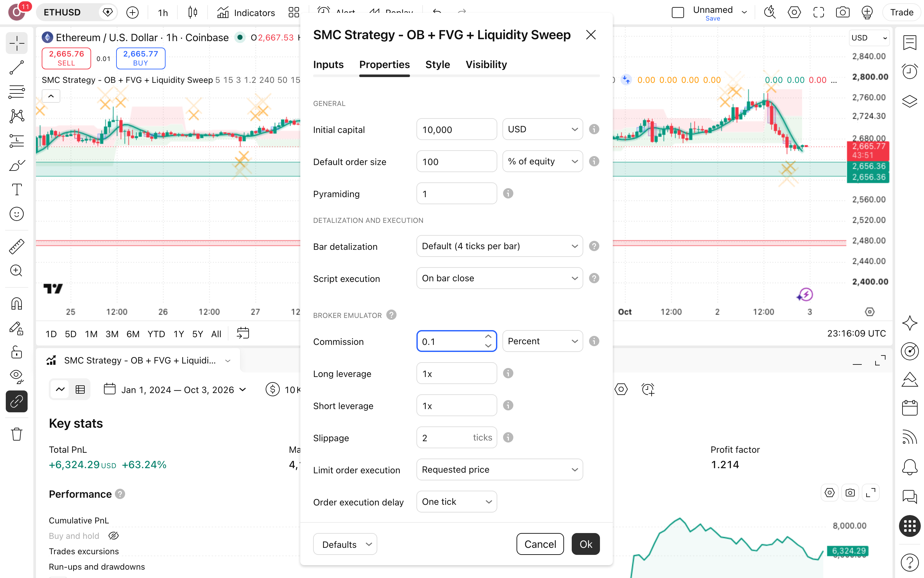Open the calendar panel in the right sidebar
The image size is (924, 578).
tap(910, 407)
